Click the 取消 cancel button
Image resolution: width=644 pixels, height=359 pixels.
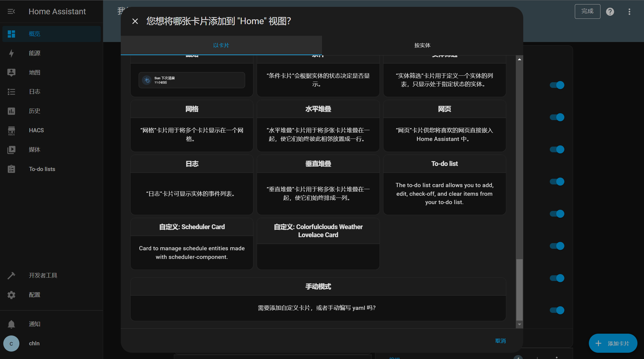tap(501, 341)
